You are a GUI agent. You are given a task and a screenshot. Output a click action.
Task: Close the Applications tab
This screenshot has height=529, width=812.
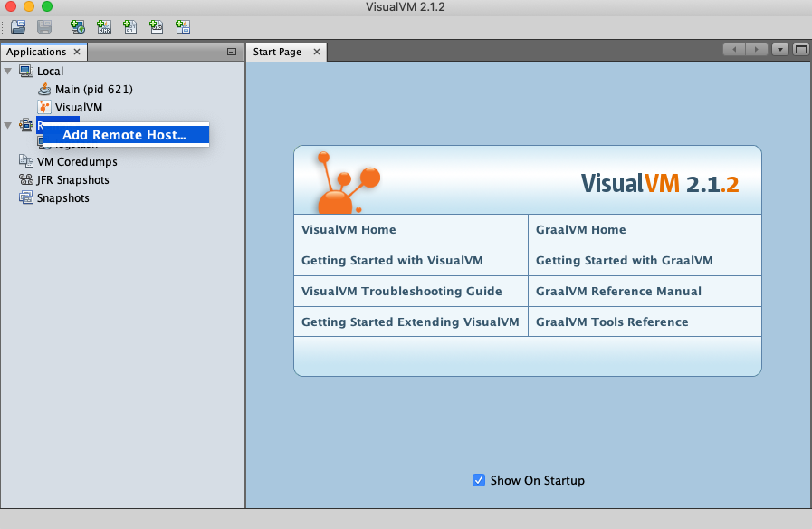tap(77, 52)
